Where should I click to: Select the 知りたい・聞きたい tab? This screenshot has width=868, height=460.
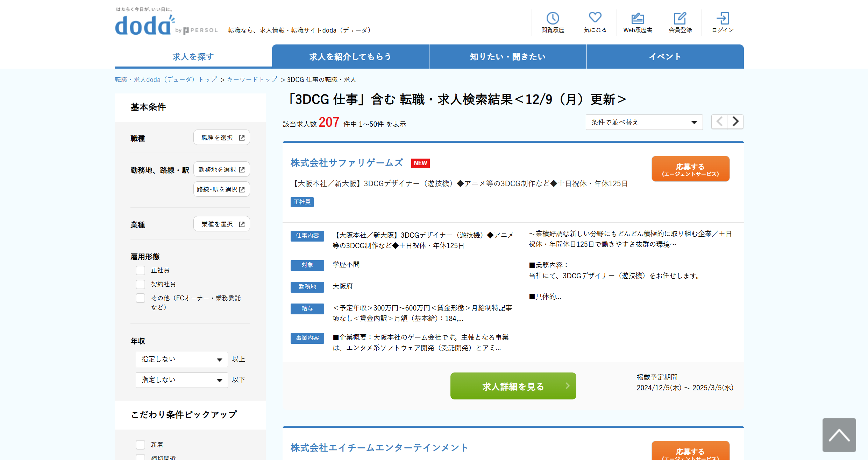click(x=508, y=56)
